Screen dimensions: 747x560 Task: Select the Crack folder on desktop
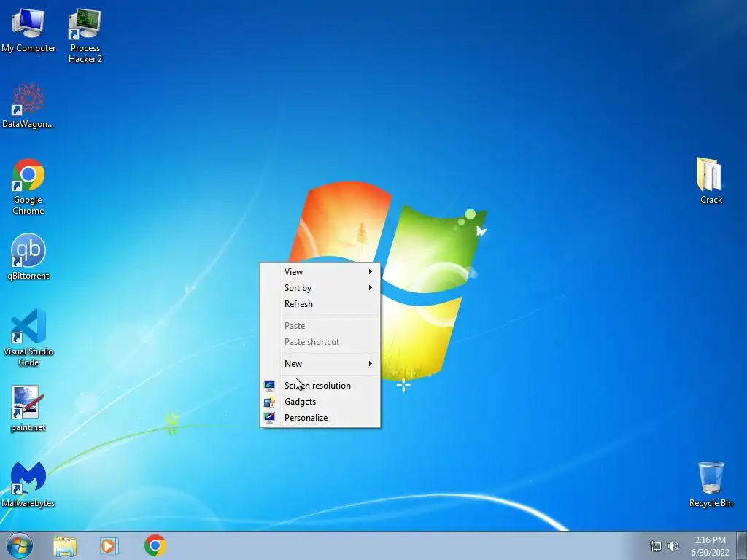coord(711,181)
